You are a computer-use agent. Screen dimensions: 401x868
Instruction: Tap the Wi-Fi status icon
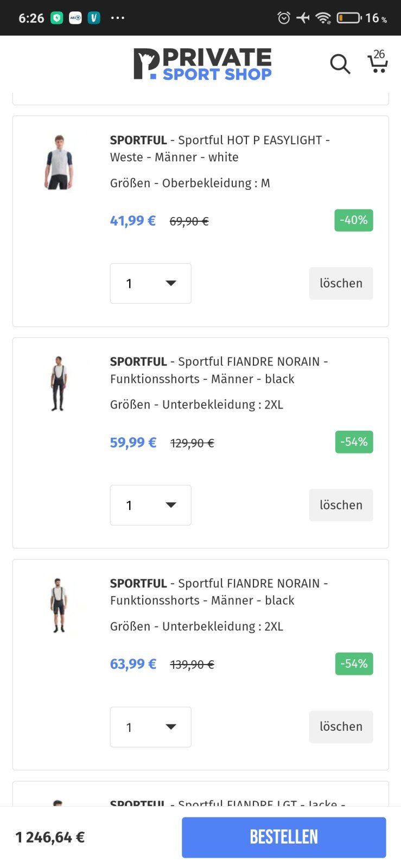(323, 18)
